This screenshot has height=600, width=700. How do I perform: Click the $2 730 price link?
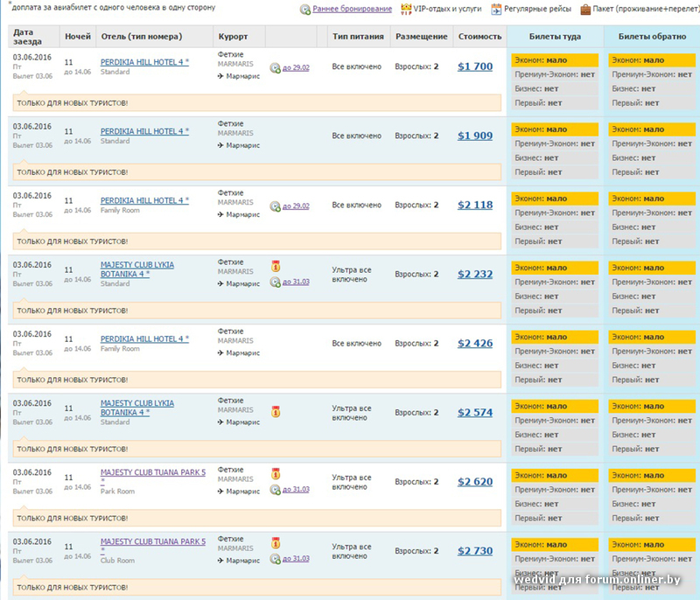[x=475, y=551]
